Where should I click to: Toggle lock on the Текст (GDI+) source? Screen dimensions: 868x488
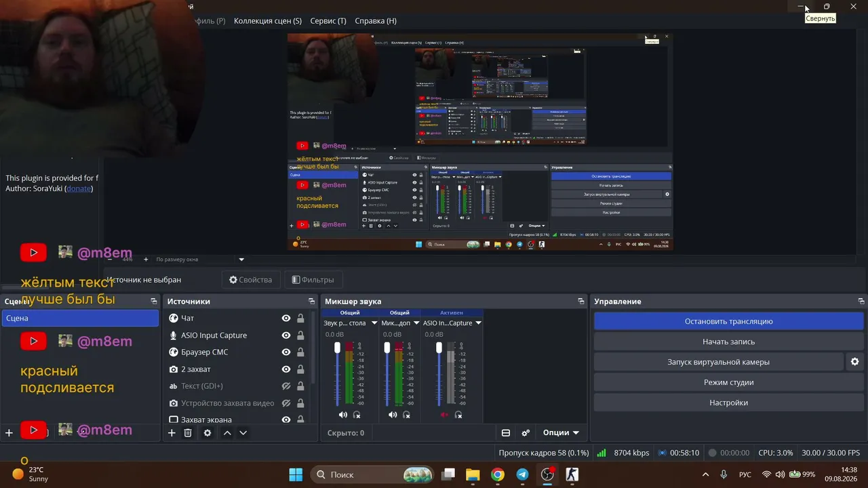(x=300, y=386)
